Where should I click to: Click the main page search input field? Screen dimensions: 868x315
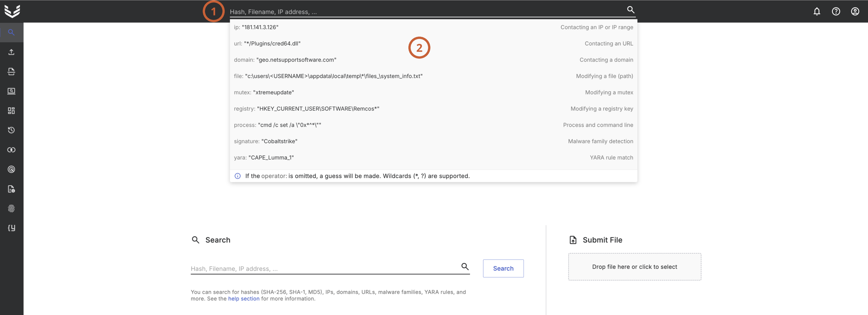coord(324,269)
